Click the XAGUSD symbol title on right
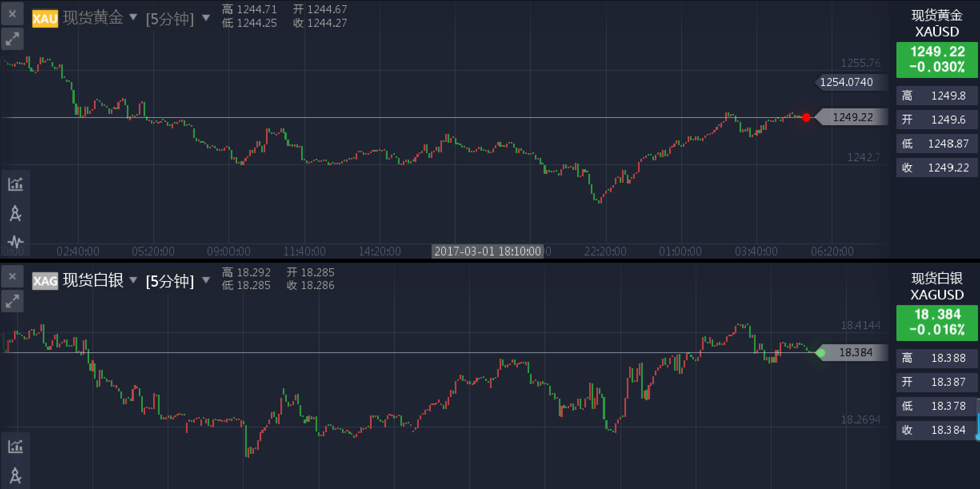This screenshot has height=489, width=980. click(x=937, y=295)
